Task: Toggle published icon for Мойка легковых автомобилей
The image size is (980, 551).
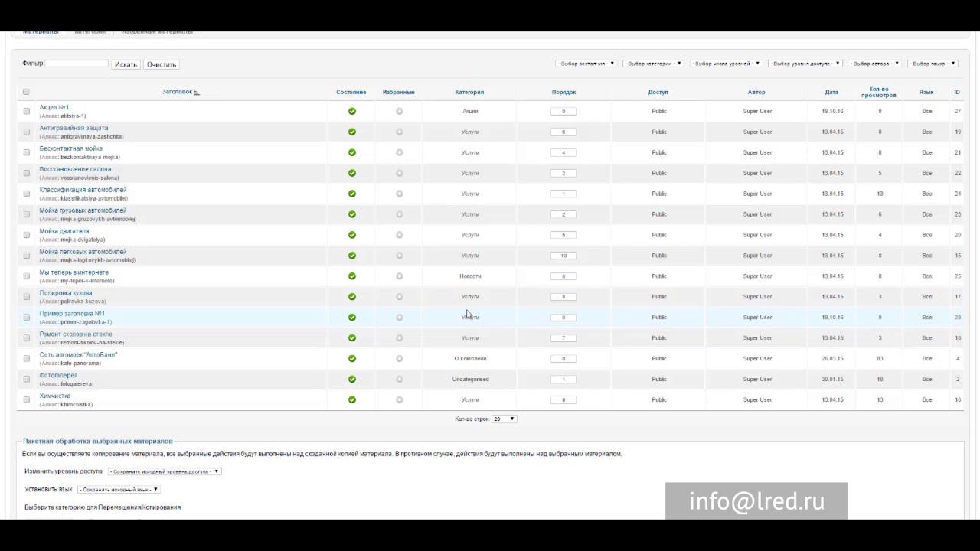Action: (x=352, y=256)
